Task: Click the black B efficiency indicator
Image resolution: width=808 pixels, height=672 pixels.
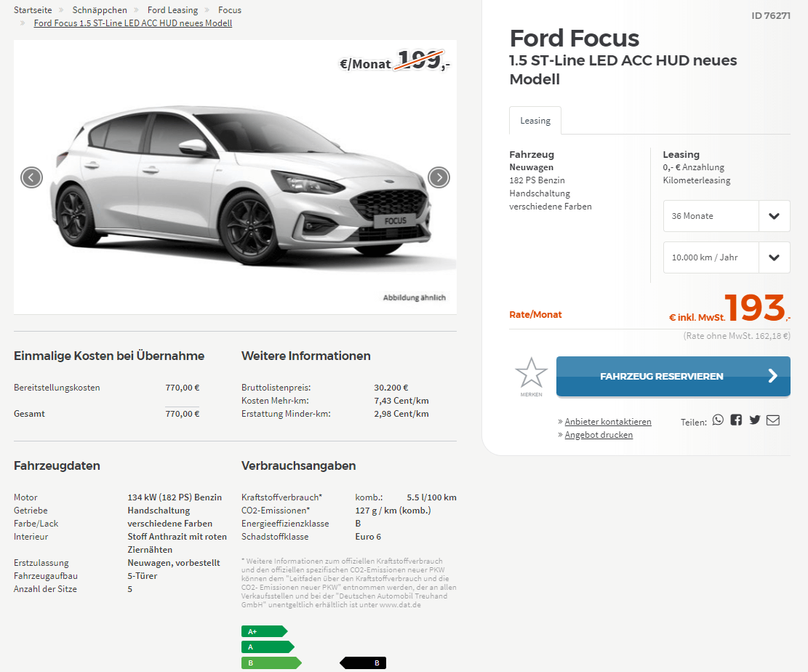Action: (x=363, y=663)
